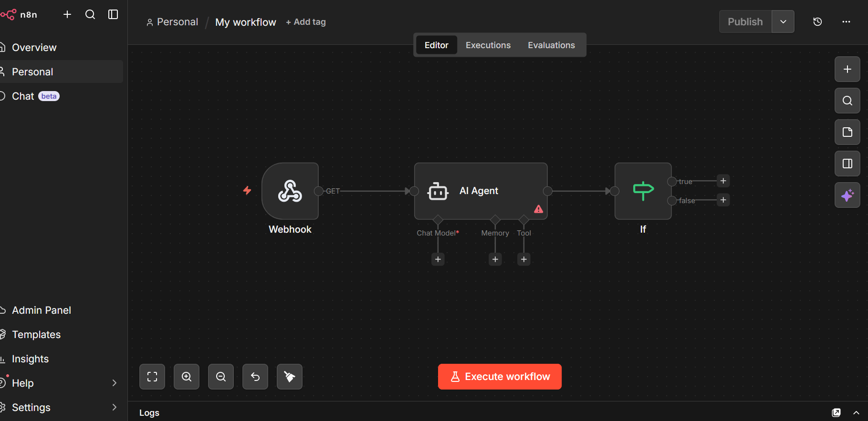Zoom out on the canvas

221,377
